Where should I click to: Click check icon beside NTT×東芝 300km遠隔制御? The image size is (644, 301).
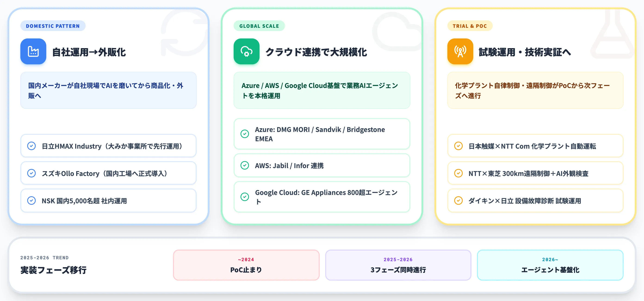458,173
